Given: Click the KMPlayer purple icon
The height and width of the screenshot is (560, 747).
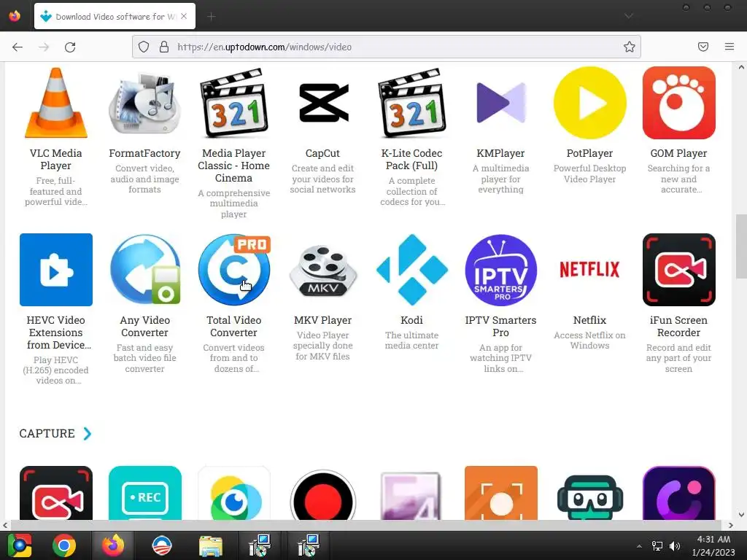Looking at the screenshot, I should (x=500, y=103).
